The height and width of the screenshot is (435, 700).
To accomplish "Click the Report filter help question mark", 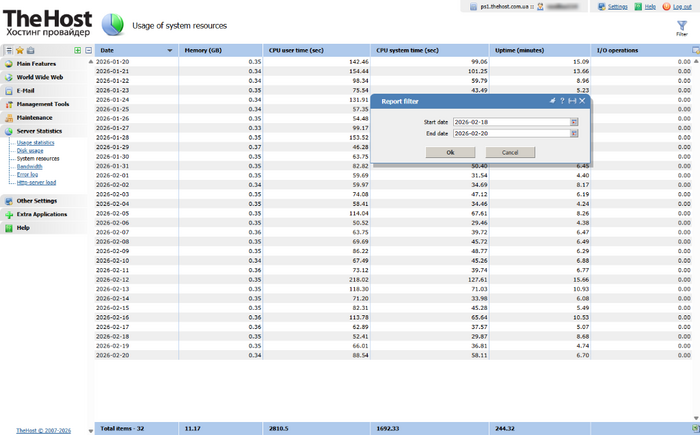I will (x=561, y=101).
